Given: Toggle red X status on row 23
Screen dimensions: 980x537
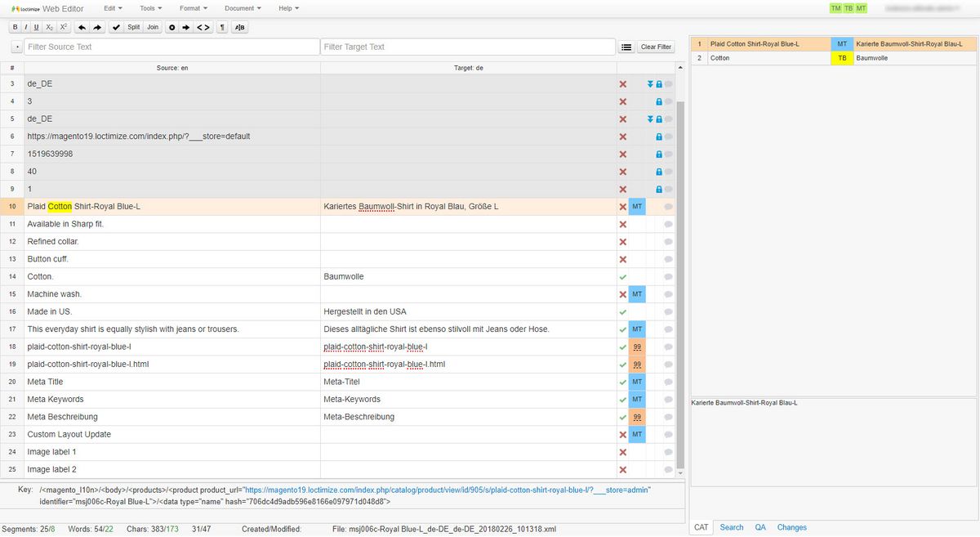Looking at the screenshot, I should tap(623, 435).
